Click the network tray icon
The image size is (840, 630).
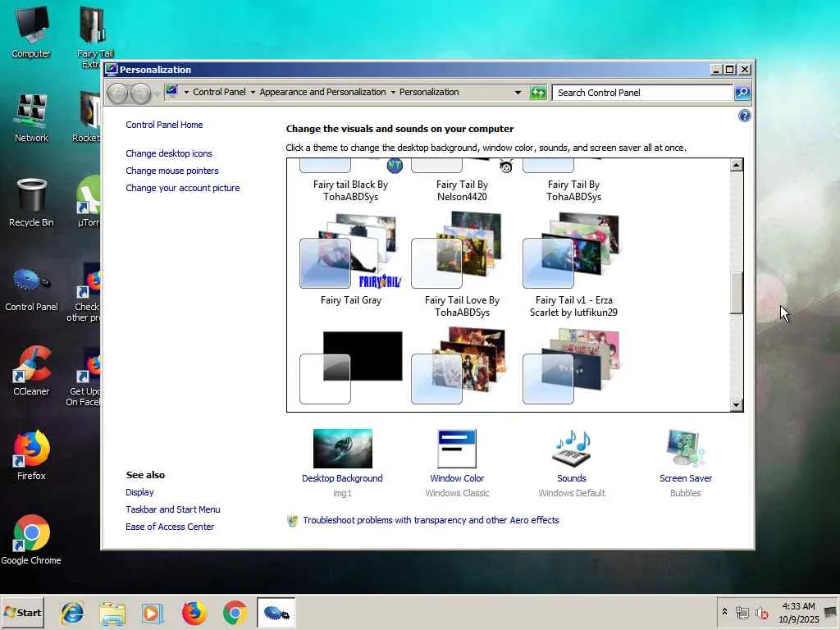[742, 612]
